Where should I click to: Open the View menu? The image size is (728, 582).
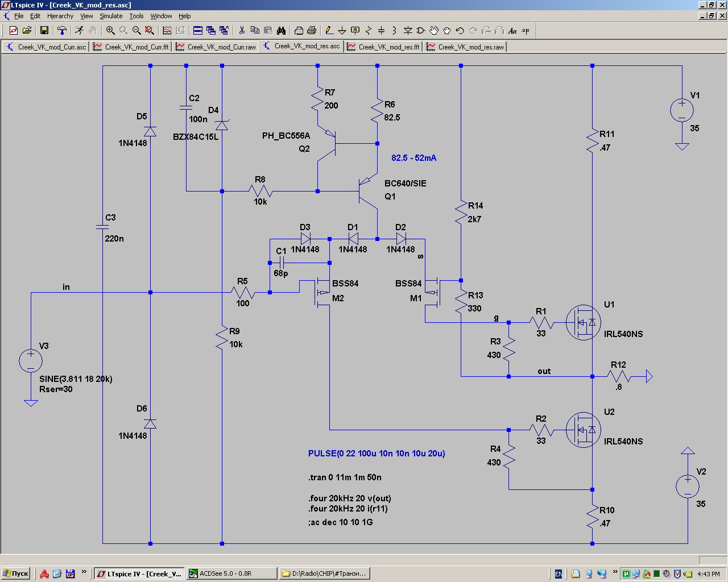click(x=86, y=16)
